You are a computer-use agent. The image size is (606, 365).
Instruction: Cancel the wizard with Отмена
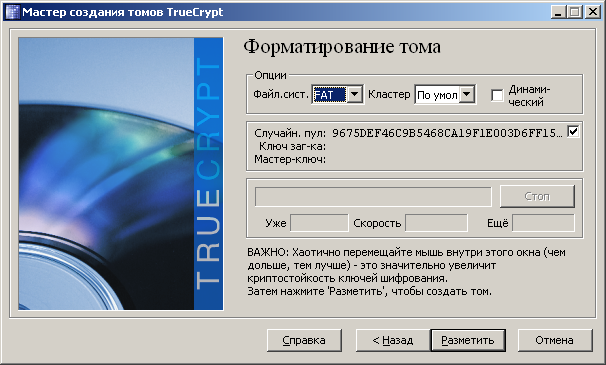(x=555, y=340)
